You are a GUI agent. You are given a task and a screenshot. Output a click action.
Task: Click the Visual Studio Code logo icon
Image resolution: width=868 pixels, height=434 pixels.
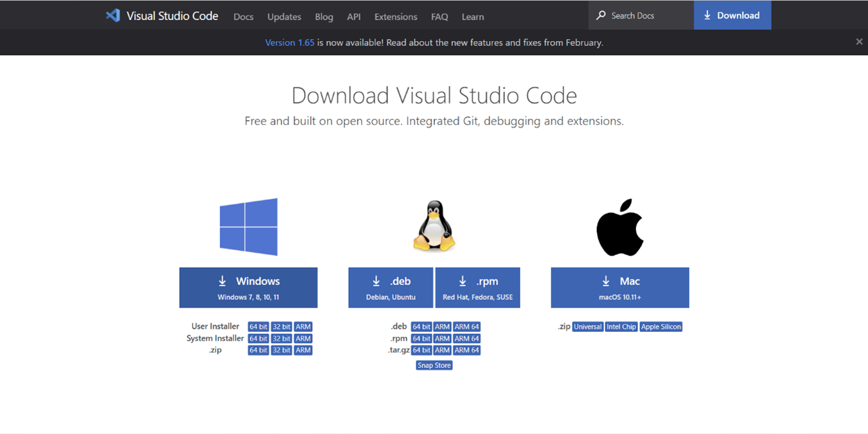tap(113, 15)
